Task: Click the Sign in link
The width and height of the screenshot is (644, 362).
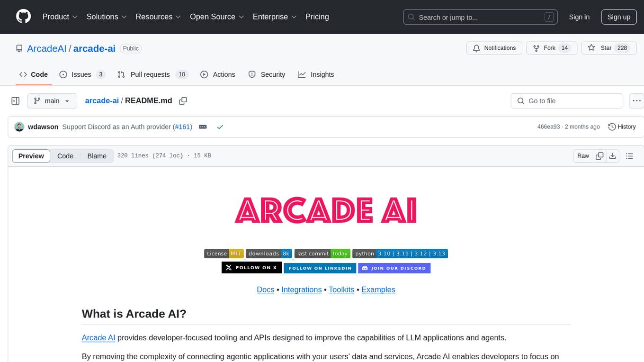Action: [579, 17]
